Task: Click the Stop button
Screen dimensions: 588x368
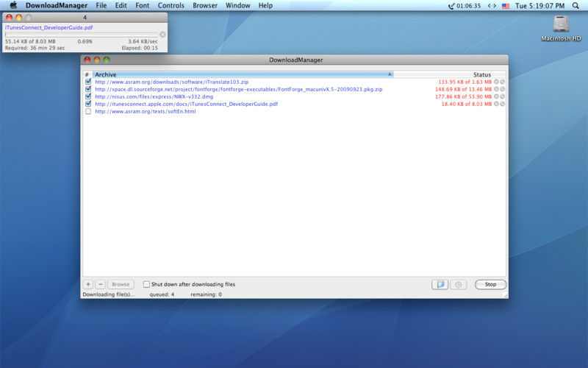Action: tap(490, 284)
